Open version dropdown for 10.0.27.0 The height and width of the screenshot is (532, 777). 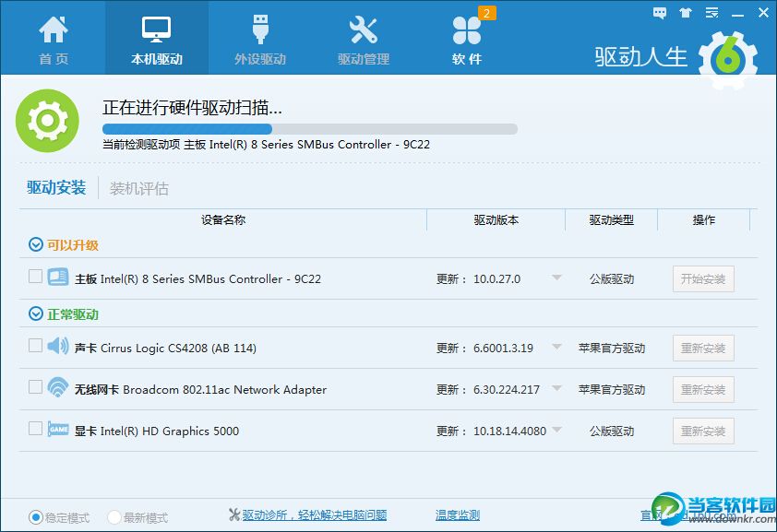(x=557, y=278)
